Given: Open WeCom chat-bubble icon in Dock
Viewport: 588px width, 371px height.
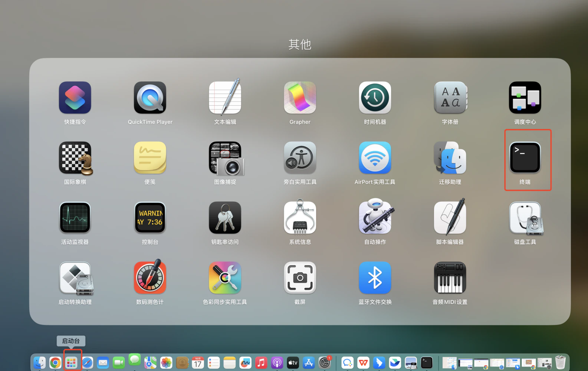Looking at the screenshot, I should point(348,362).
